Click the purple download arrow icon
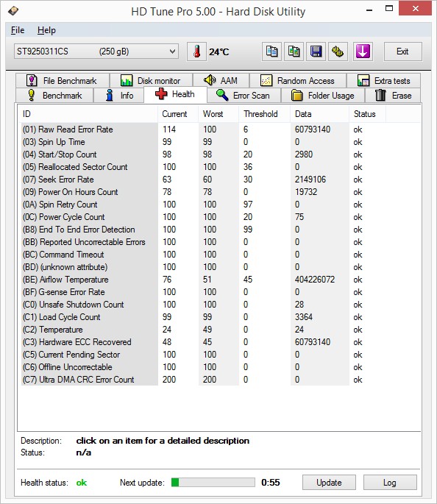The width and height of the screenshot is (437, 504). pos(363,52)
